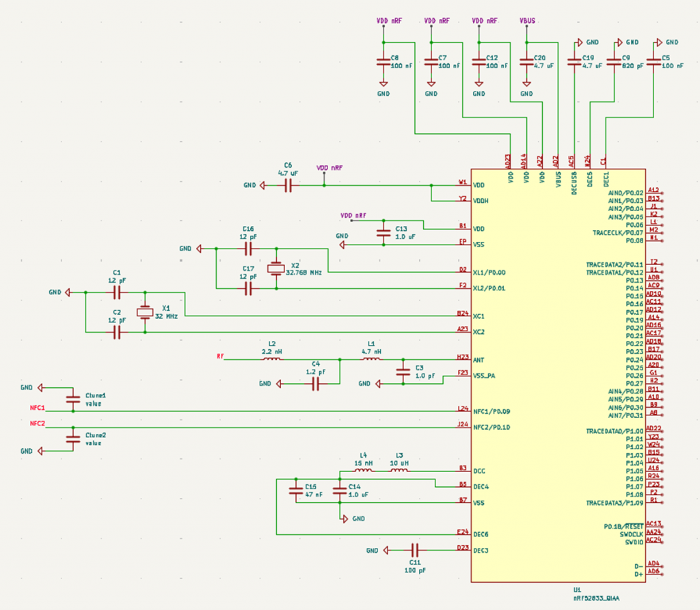Select the C20 4.7 uF capacitor under VBUS
This screenshot has height=610, width=700.
pos(526,62)
